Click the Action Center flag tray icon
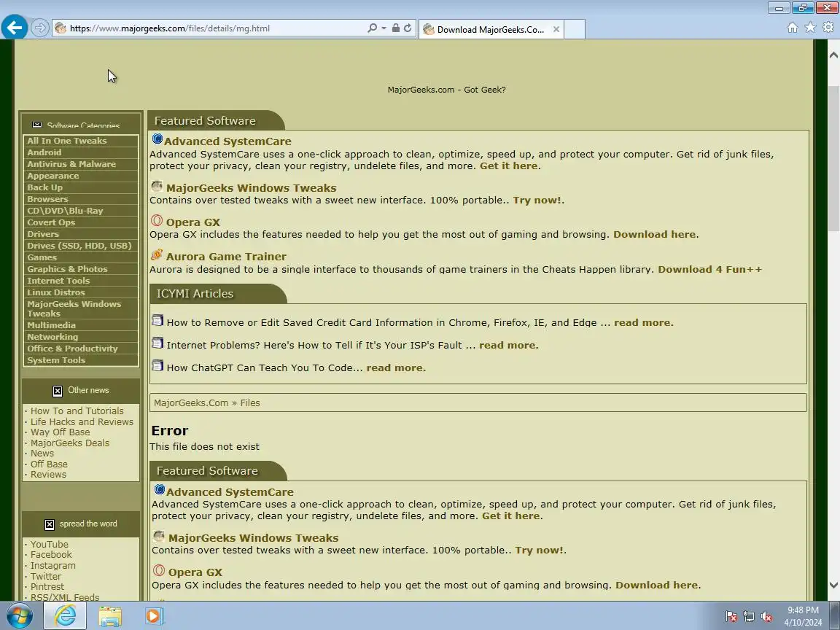The height and width of the screenshot is (630, 840). (731, 617)
